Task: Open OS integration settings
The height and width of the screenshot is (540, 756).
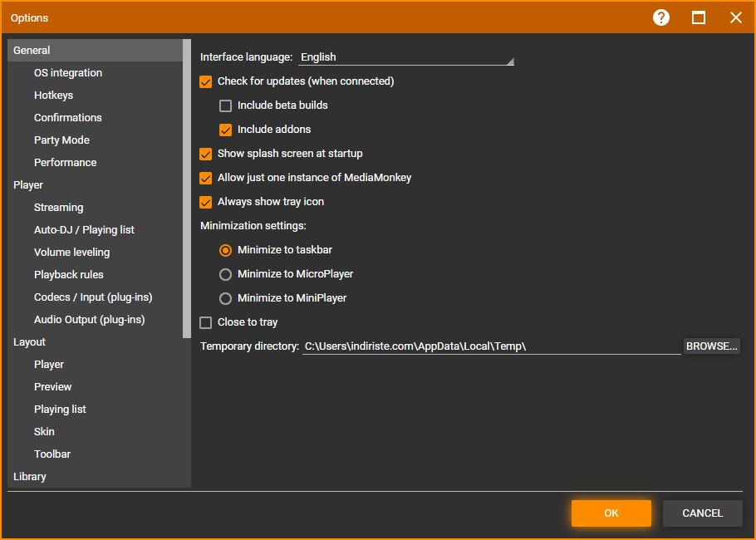Action: click(68, 73)
